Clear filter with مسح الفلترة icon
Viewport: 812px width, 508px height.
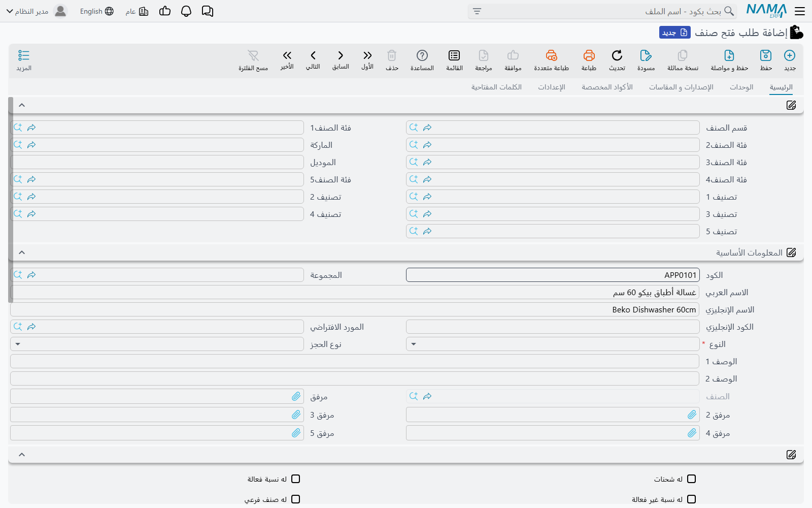(x=253, y=55)
